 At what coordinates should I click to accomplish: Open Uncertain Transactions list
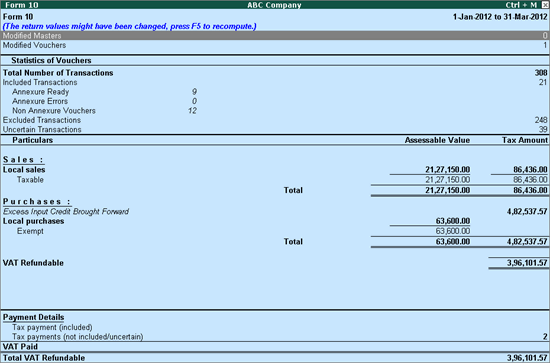coord(275,129)
